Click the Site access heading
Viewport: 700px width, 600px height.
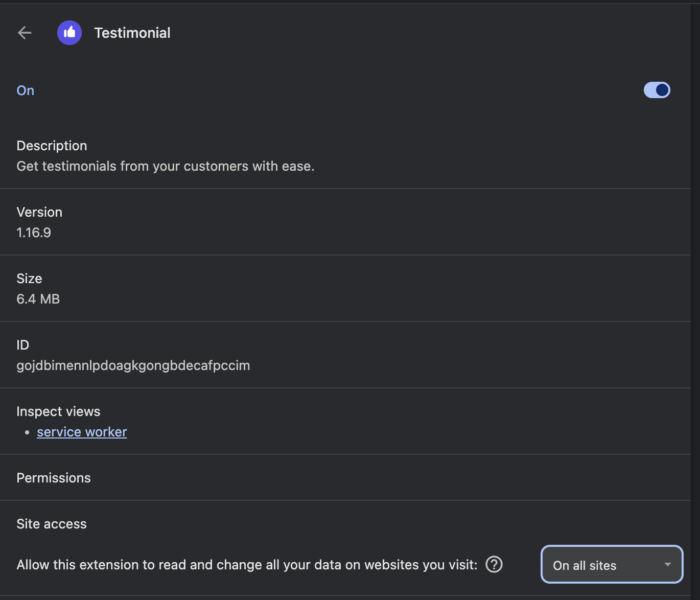pyautogui.click(x=52, y=524)
